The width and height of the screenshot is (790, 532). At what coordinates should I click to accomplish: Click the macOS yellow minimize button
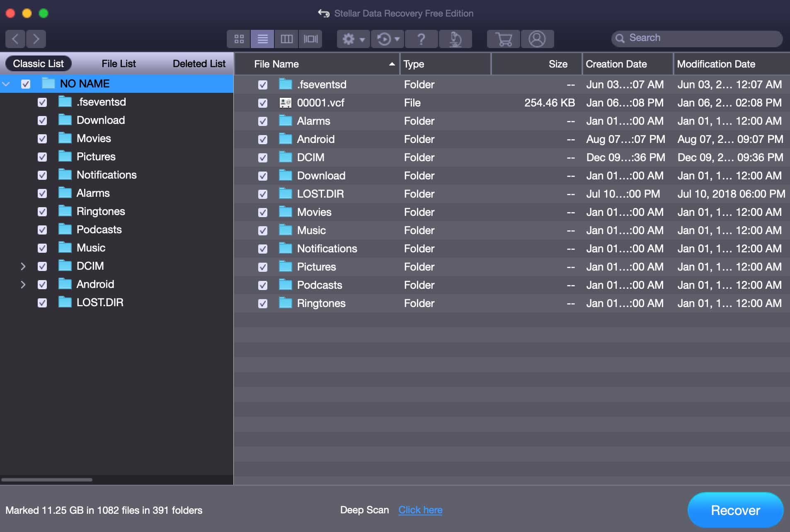click(27, 13)
